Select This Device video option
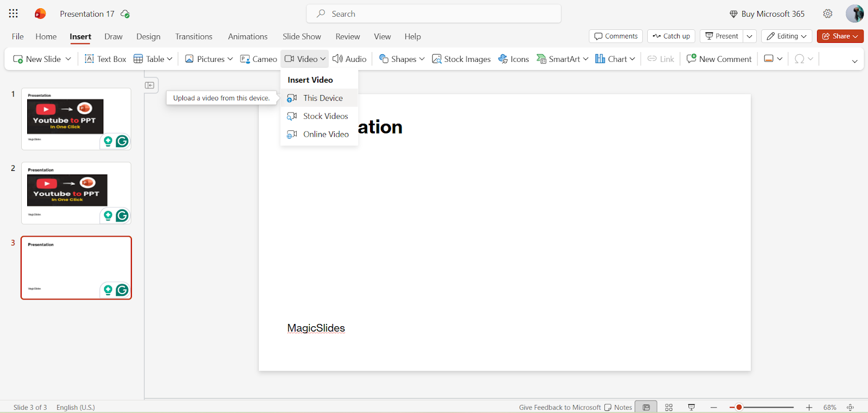This screenshot has width=868, height=413. coord(319,98)
